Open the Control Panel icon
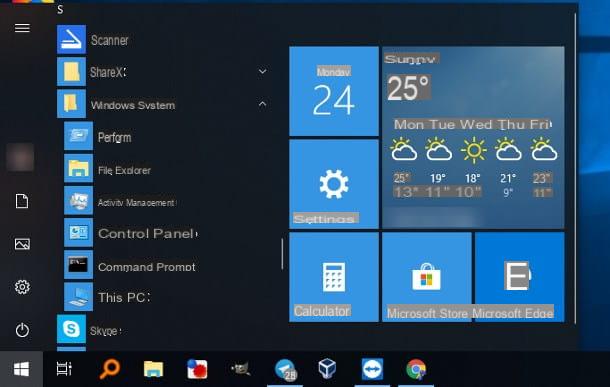This screenshot has width=610, height=387. click(x=78, y=233)
